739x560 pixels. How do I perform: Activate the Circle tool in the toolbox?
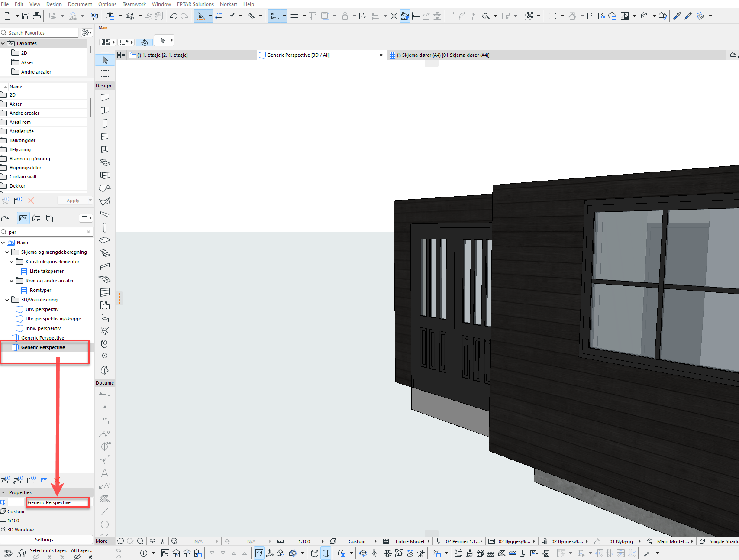click(105, 524)
